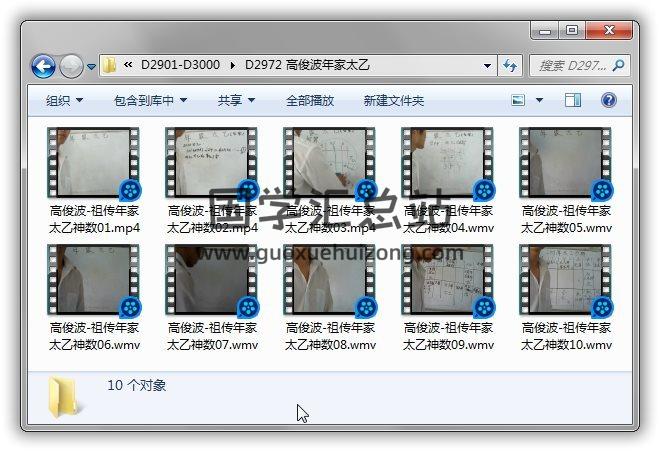Click player badge icon on 太乙神数06.wmv

coord(130,308)
